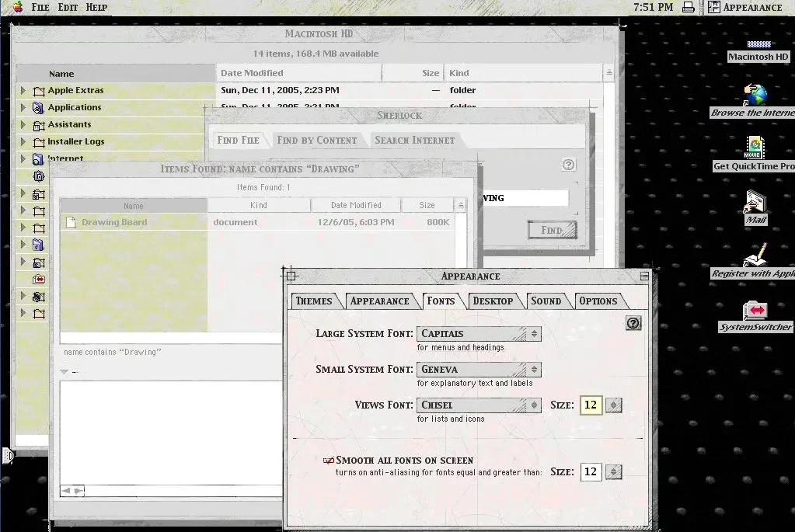The width and height of the screenshot is (795, 532).
Task: Select Browse the Internet desktop icon
Action: 754,101
